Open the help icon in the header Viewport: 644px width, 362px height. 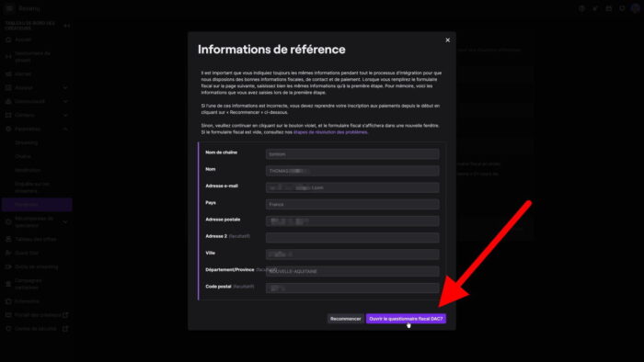click(581, 8)
